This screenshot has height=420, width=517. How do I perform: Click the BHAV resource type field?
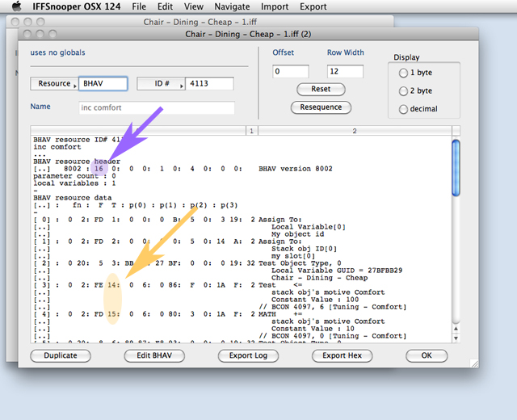[103, 84]
